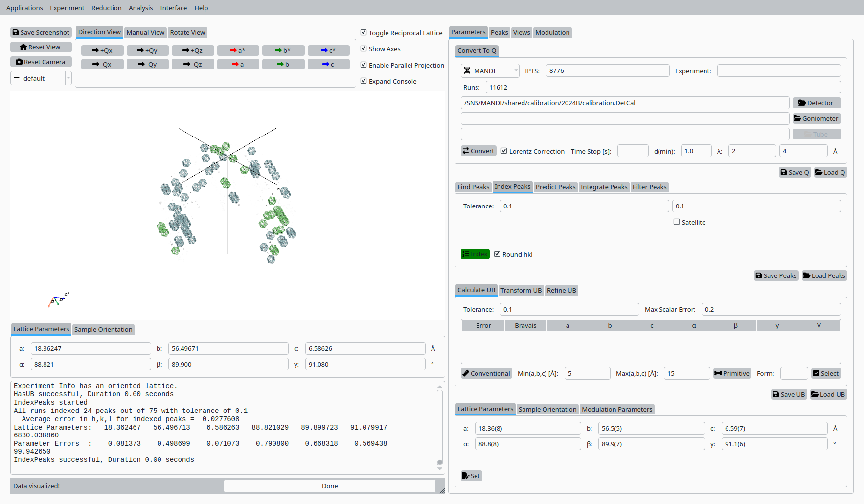Uncheck Expand Console
Viewport: 864px width, 504px height.
click(x=364, y=81)
